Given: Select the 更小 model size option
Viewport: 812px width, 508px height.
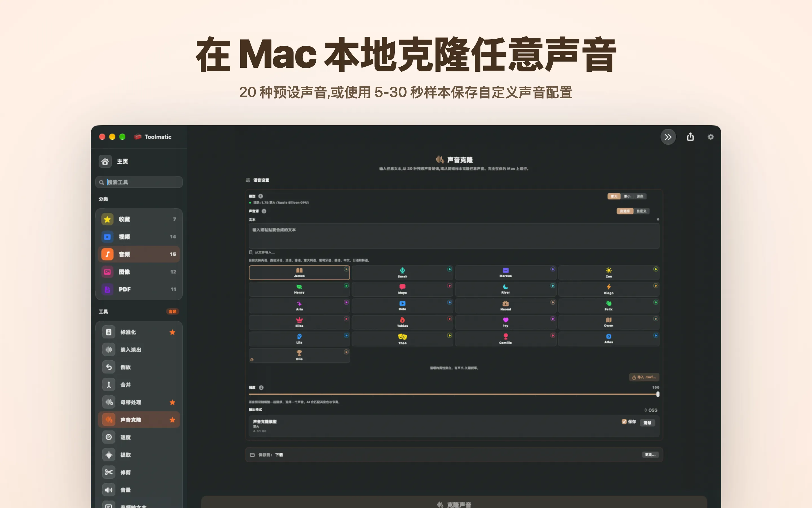Looking at the screenshot, I should [627, 196].
